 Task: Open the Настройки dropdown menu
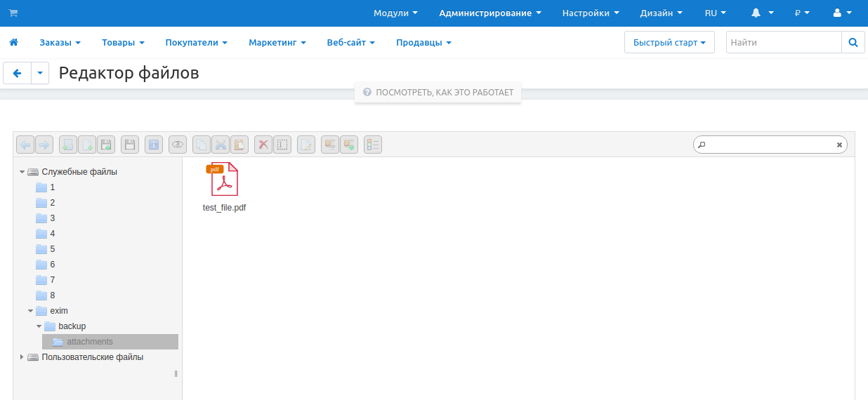coord(591,13)
